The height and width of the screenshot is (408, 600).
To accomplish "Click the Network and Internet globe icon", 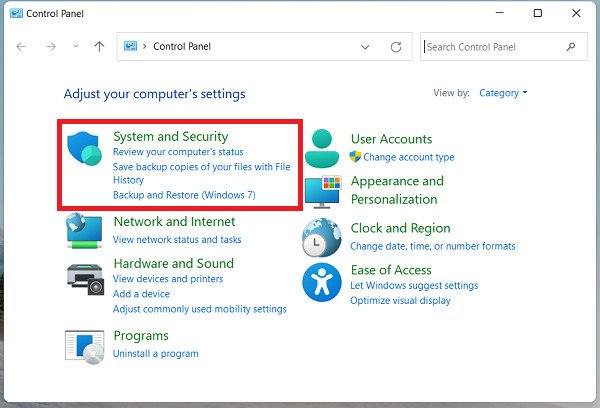I will tap(84, 231).
